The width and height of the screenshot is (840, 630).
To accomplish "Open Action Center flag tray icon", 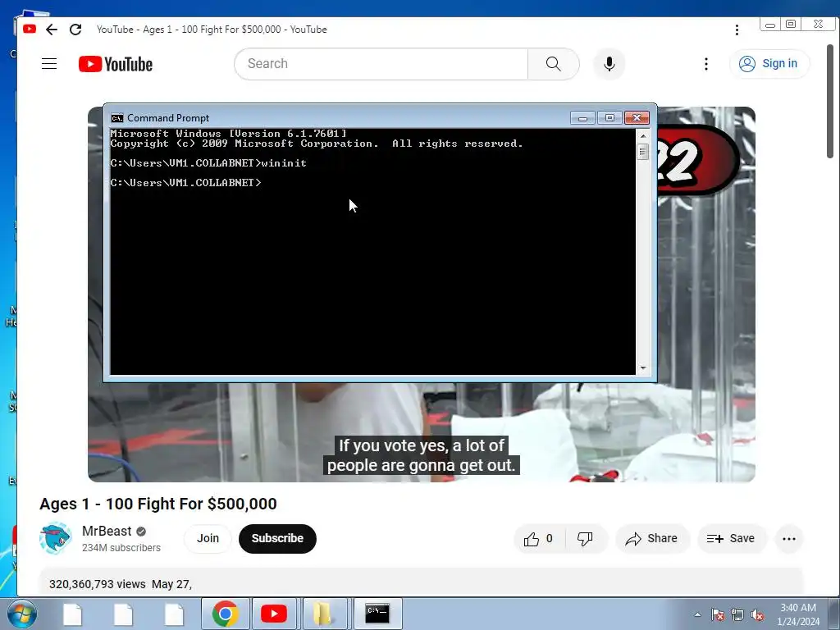I will point(717,615).
